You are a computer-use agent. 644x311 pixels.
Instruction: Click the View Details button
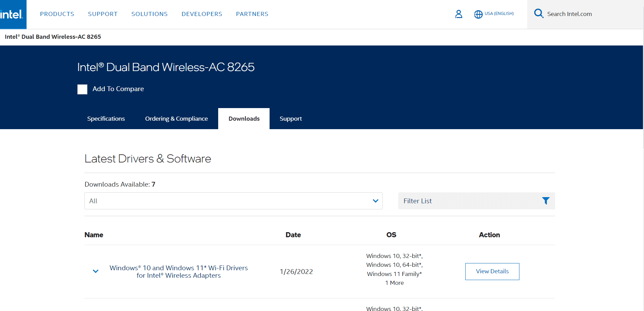(x=492, y=271)
